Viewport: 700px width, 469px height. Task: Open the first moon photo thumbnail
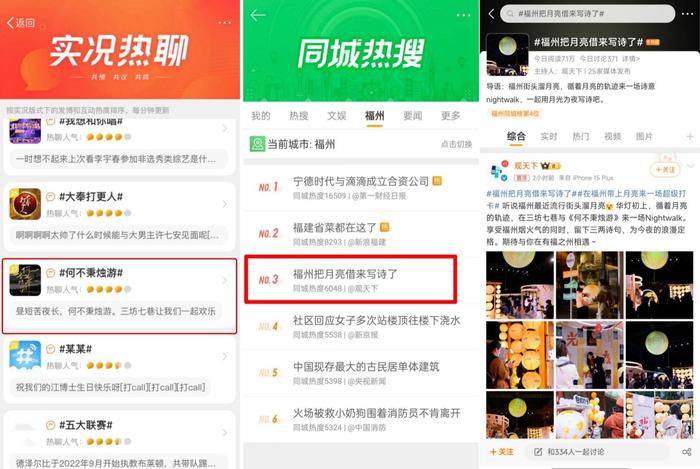coord(520,285)
